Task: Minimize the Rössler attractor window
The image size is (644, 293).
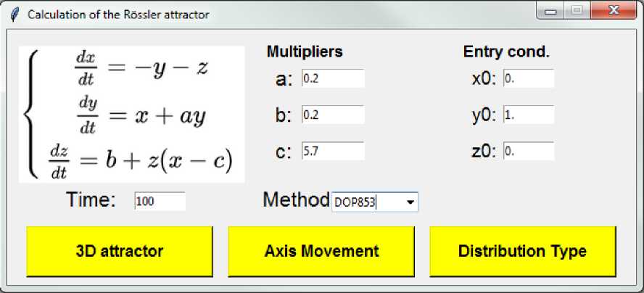Action: pyautogui.click(x=550, y=12)
